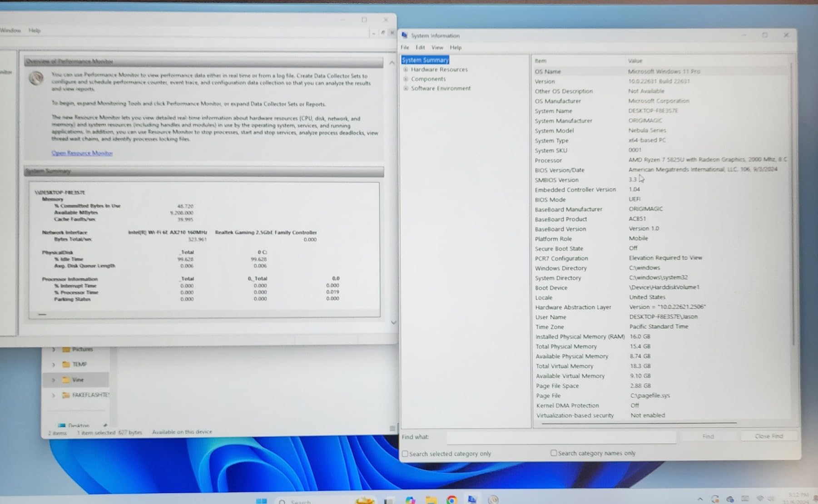Select Installed Physical Memory (RAM) row
The height and width of the screenshot is (504, 818).
click(661, 336)
